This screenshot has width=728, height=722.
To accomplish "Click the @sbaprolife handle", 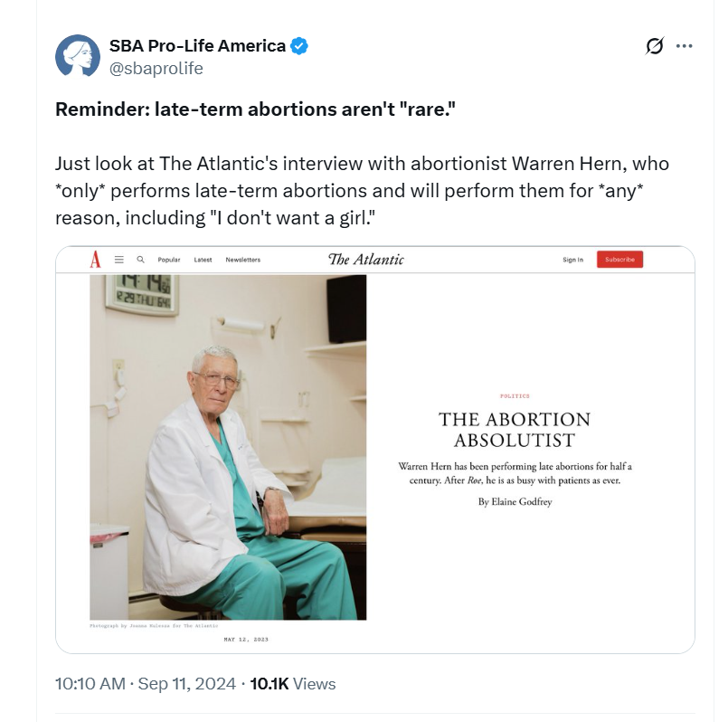I will pos(156,69).
